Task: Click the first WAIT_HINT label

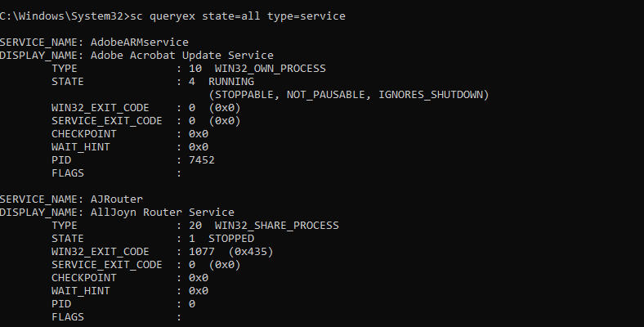Action: (80, 147)
